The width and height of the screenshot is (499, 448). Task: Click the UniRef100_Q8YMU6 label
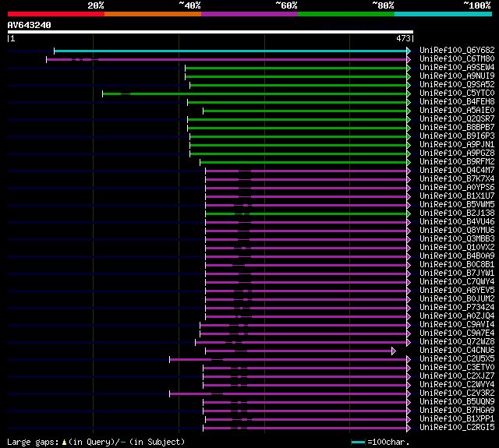tap(457, 231)
